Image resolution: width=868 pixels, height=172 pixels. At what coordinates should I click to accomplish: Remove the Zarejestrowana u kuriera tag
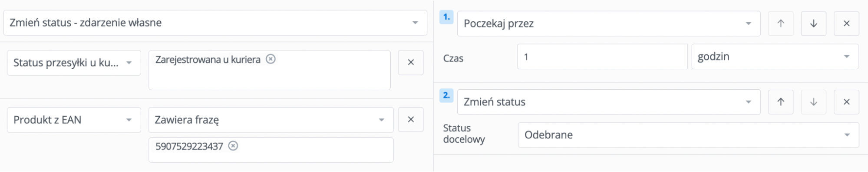pyautogui.click(x=271, y=59)
